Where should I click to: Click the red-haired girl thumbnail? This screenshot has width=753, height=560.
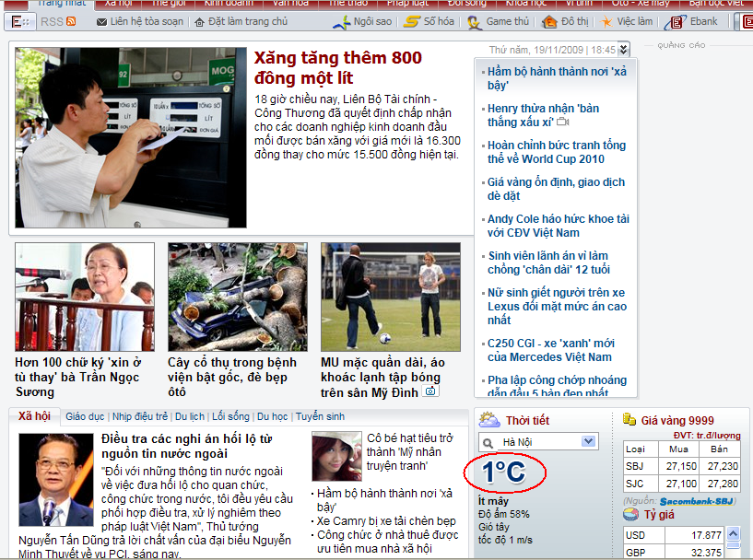click(336, 456)
